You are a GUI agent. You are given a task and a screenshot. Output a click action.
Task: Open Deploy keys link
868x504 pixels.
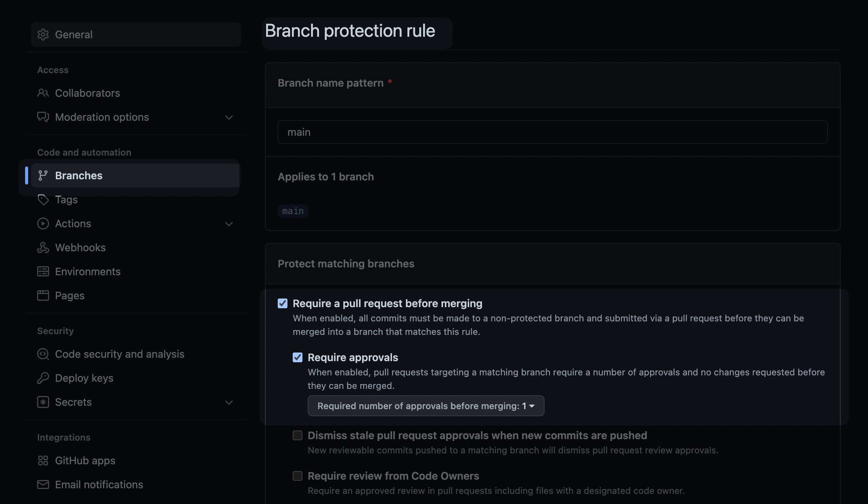point(136,378)
